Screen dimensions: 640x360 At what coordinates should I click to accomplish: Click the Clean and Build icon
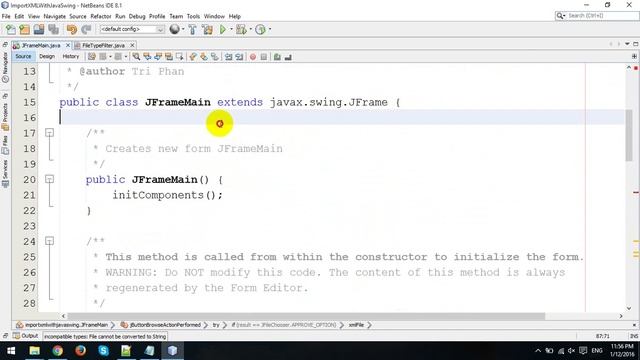point(207,29)
